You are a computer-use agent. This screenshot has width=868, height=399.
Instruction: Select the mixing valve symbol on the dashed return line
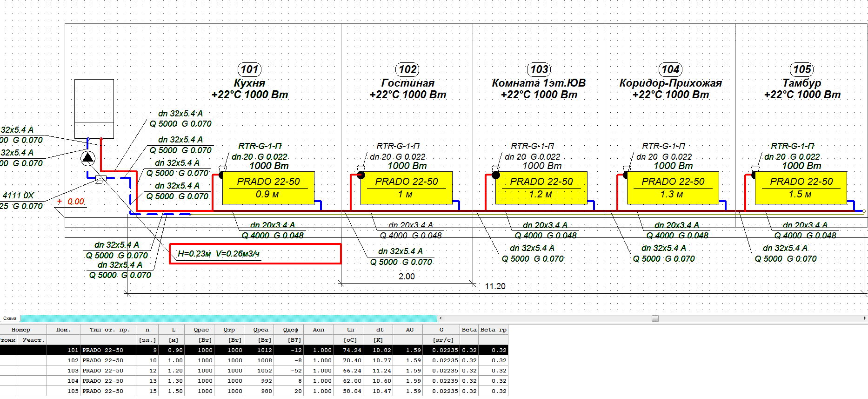click(100, 179)
